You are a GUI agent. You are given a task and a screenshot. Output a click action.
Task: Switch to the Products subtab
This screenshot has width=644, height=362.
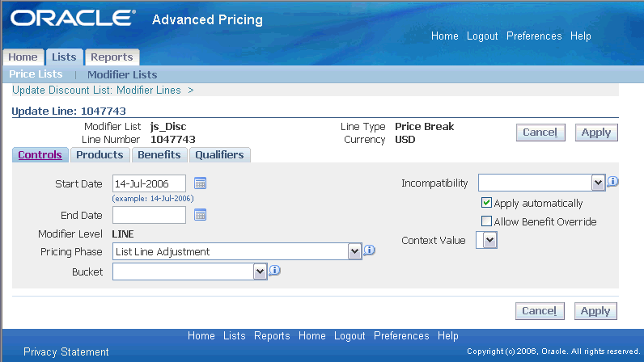(x=100, y=154)
